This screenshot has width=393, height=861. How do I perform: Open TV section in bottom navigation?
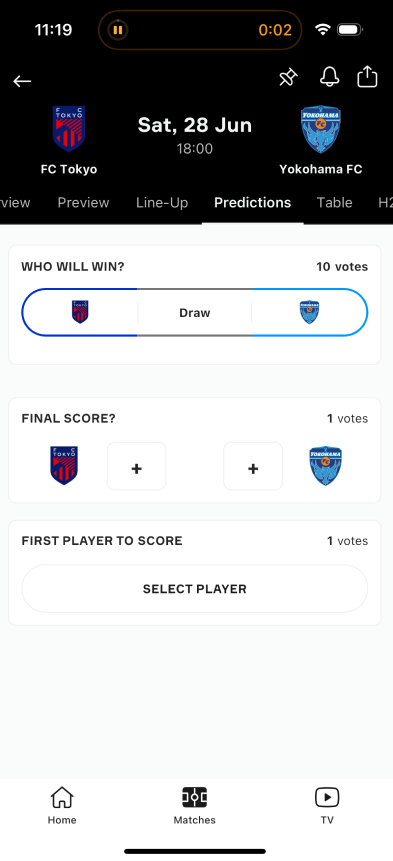click(x=327, y=806)
